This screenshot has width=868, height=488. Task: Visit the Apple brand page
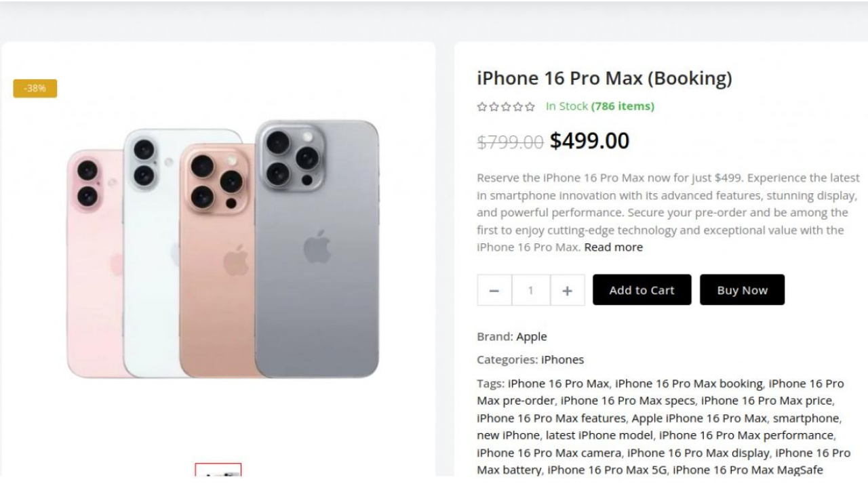[x=532, y=336]
